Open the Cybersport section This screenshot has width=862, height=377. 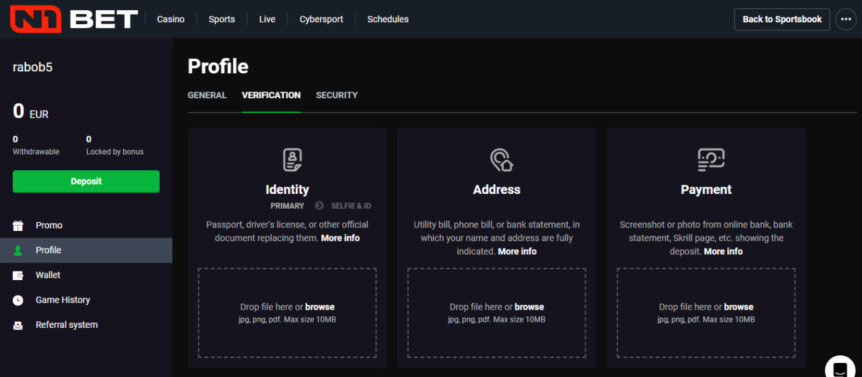(321, 19)
